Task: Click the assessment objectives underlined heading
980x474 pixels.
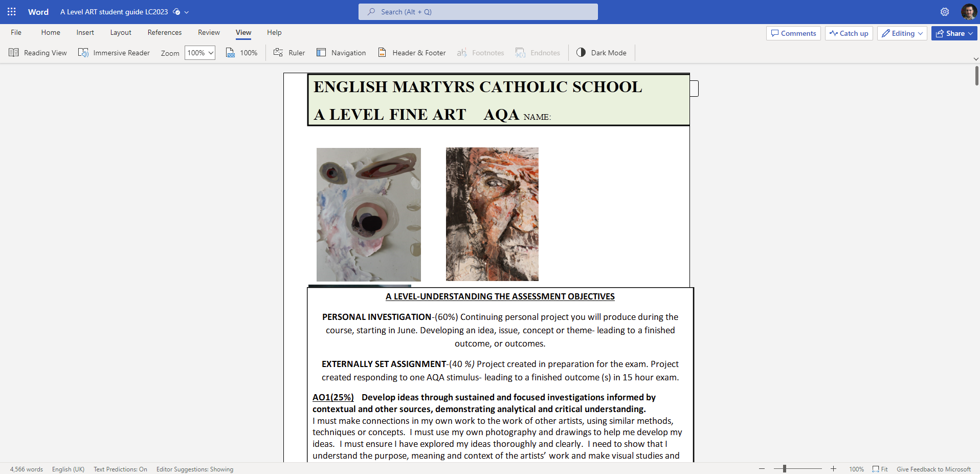Action: [x=500, y=296]
